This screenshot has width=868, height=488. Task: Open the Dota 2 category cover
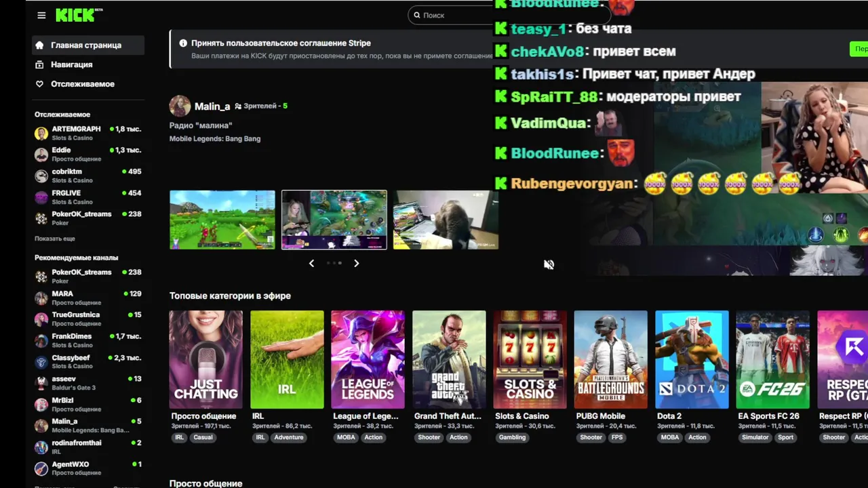692,359
